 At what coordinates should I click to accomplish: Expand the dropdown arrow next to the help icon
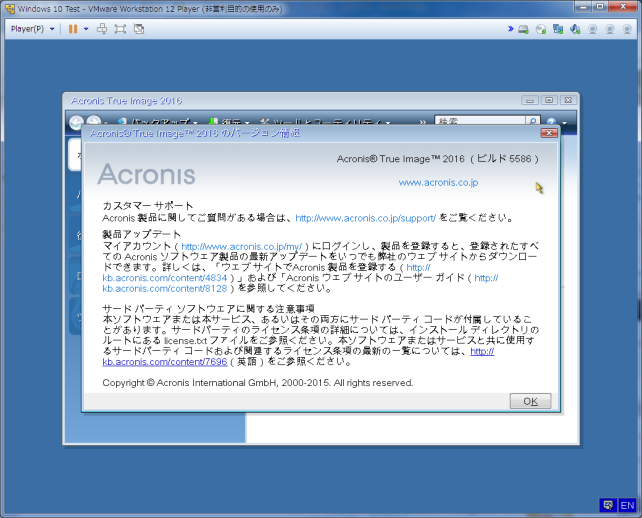tap(565, 122)
